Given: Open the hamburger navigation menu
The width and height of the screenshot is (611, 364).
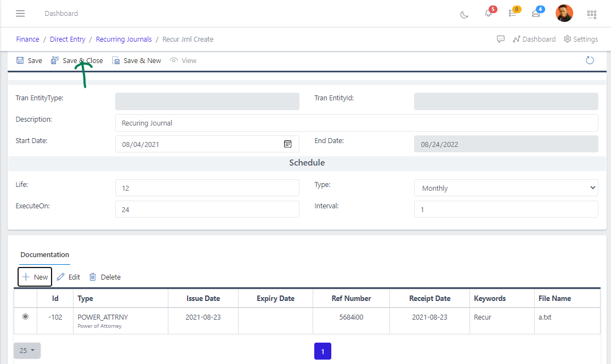Looking at the screenshot, I should coord(20,13).
